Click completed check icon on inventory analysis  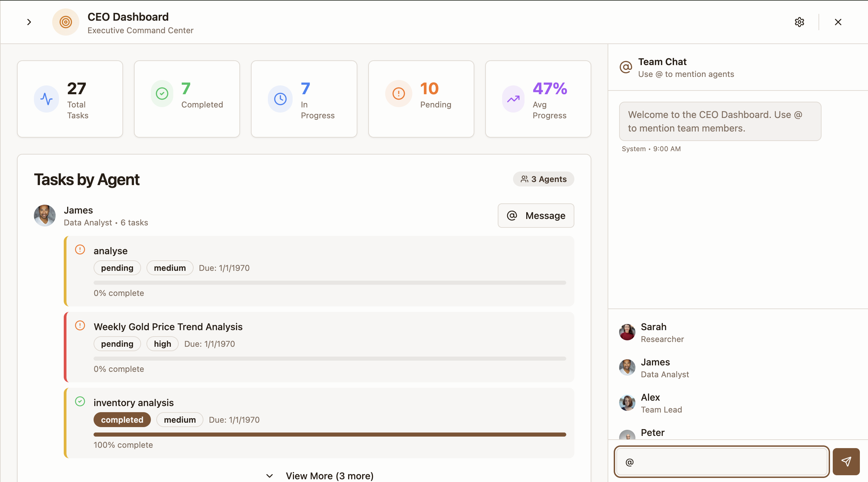(x=80, y=402)
